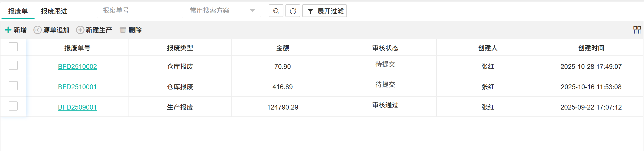Viewport: 644px width, 151px height.
Task: Click the 源单追加 back-arrow icon
Action: click(38, 30)
